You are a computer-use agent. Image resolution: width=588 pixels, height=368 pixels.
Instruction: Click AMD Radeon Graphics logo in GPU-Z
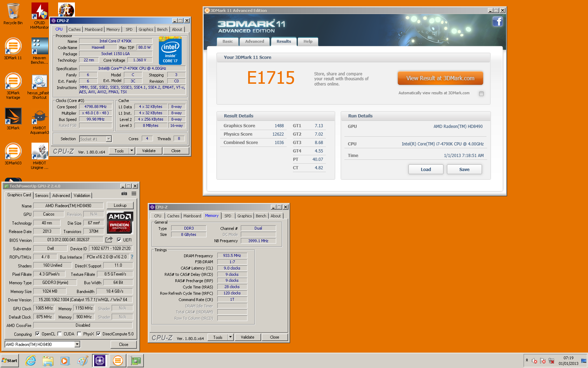click(x=120, y=223)
